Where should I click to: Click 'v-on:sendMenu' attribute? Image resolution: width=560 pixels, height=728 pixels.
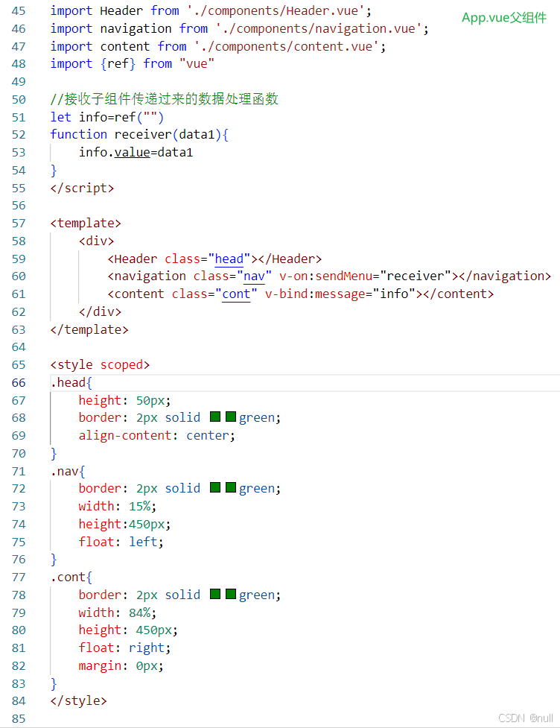tap(325, 276)
